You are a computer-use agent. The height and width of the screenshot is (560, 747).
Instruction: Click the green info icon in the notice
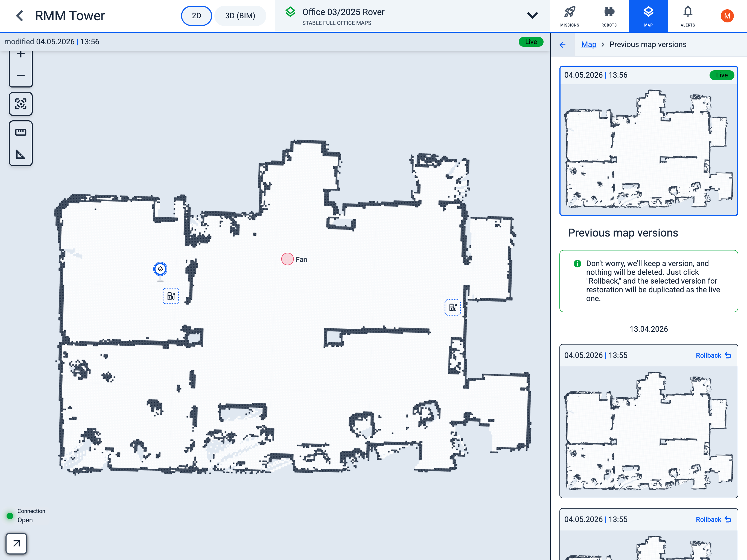[577, 263]
